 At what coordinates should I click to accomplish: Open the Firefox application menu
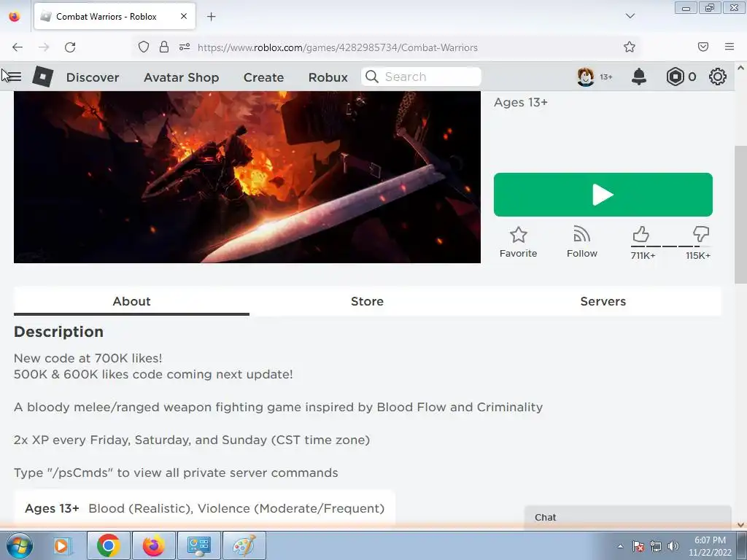tap(729, 47)
